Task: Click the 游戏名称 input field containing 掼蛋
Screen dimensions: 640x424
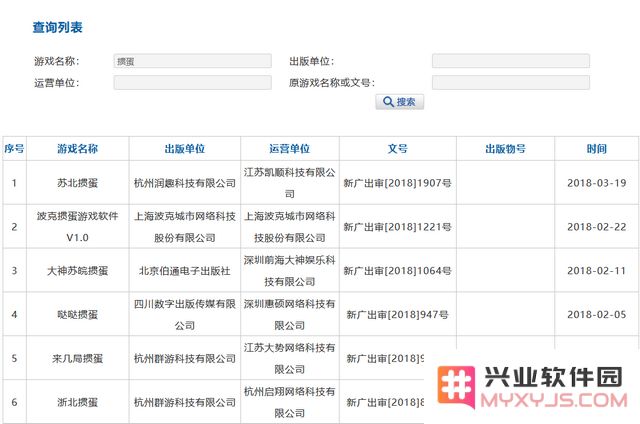Action: (x=193, y=61)
